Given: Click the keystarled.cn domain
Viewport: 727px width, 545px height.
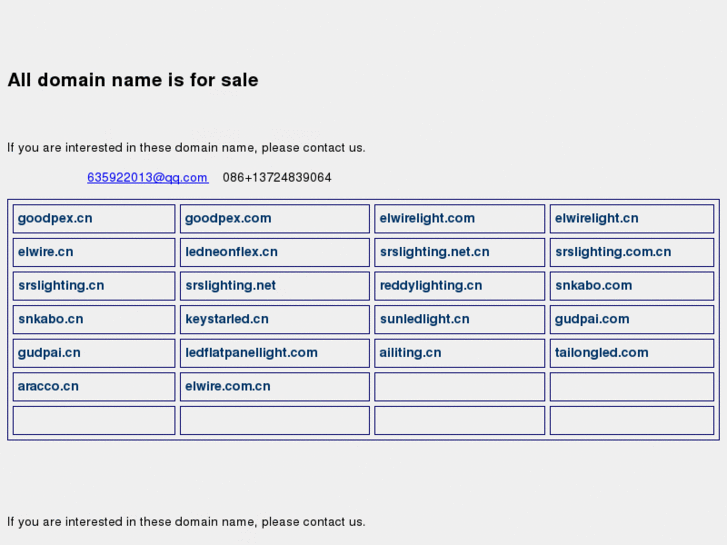Looking at the screenshot, I should click(x=227, y=320).
